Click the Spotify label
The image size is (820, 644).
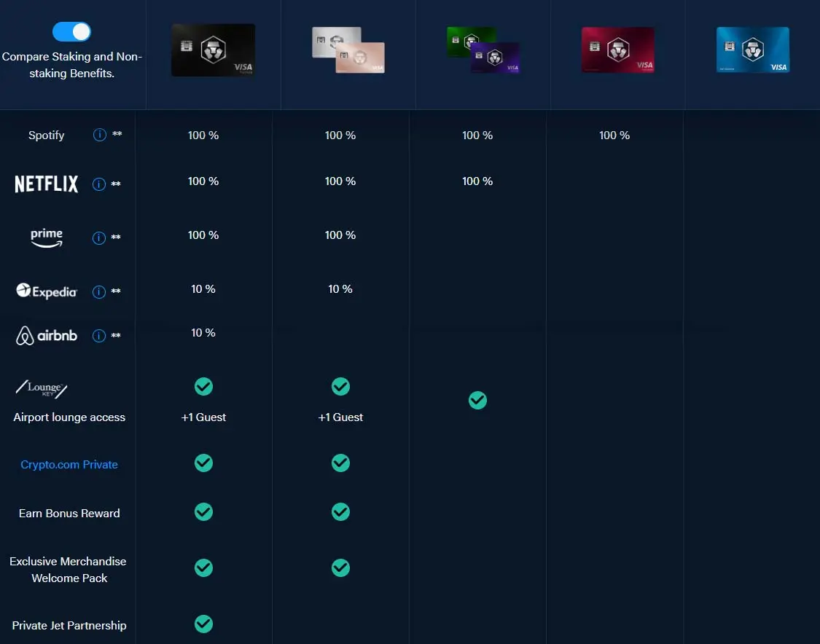click(46, 136)
